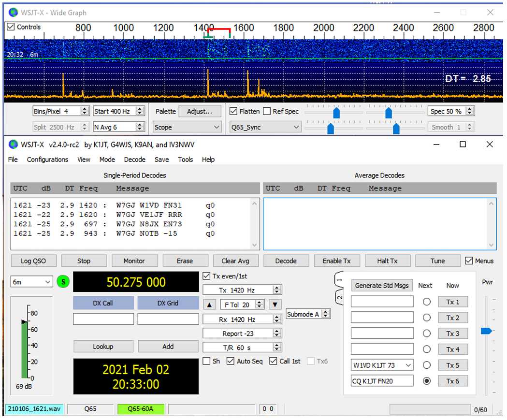Click the Erase button

[185, 261]
